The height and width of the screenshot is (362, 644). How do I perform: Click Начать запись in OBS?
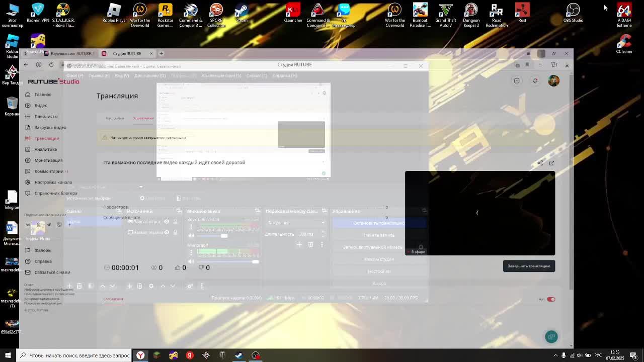click(379, 235)
